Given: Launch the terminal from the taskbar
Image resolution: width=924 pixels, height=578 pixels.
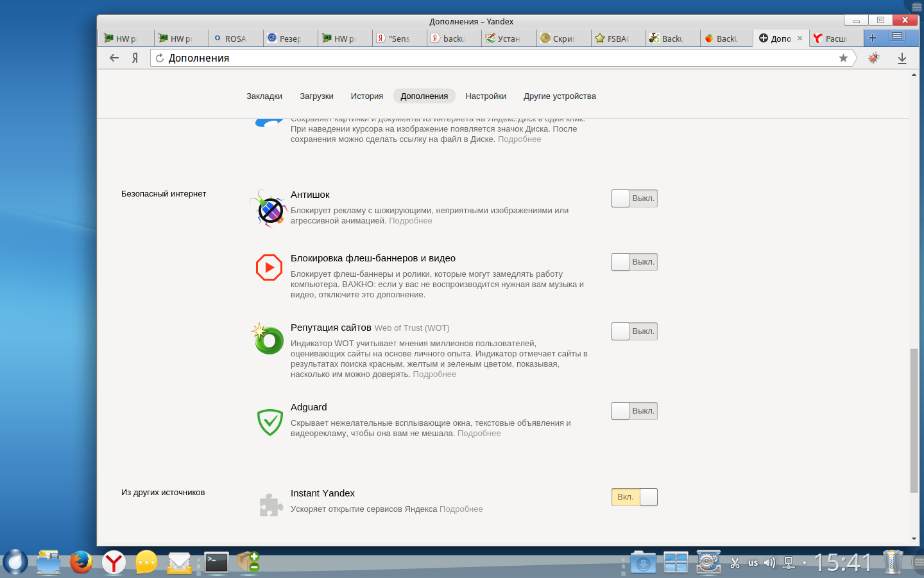Looking at the screenshot, I should click(216, 563).
